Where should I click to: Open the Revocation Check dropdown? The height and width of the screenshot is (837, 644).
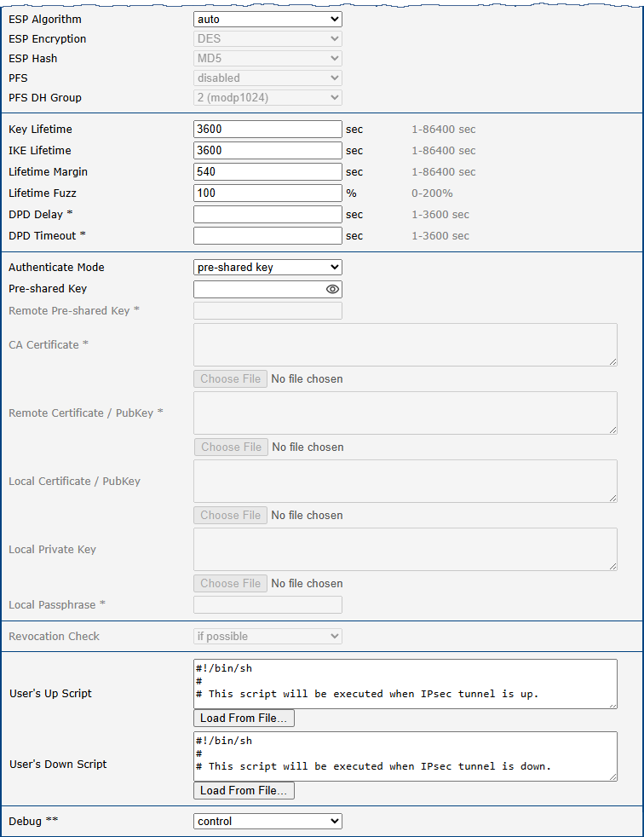[x=267, y=637]
